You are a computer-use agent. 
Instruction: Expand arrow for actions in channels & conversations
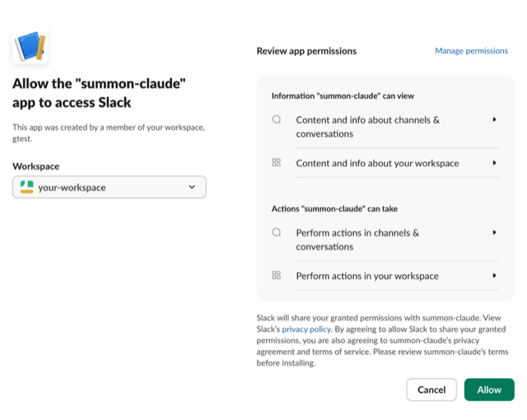[494, 232]
